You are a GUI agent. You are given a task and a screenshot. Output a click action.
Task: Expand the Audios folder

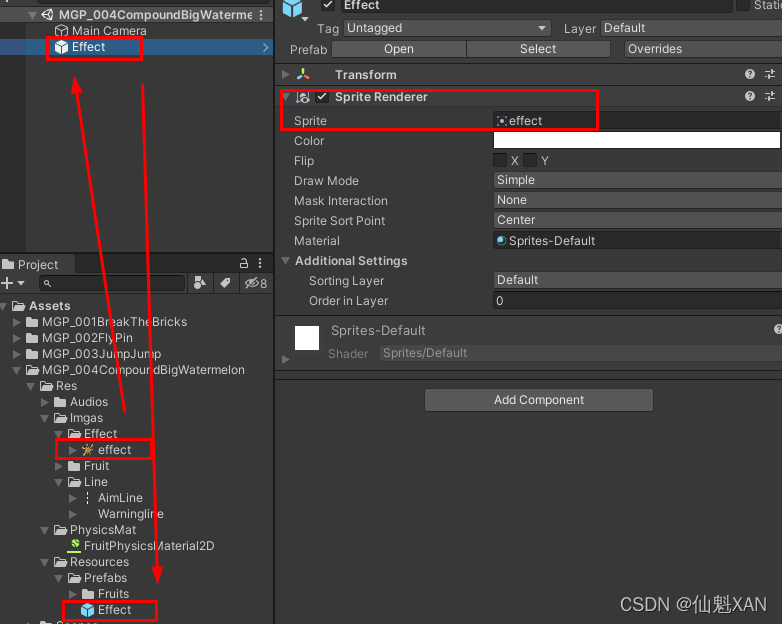[44, 402]
